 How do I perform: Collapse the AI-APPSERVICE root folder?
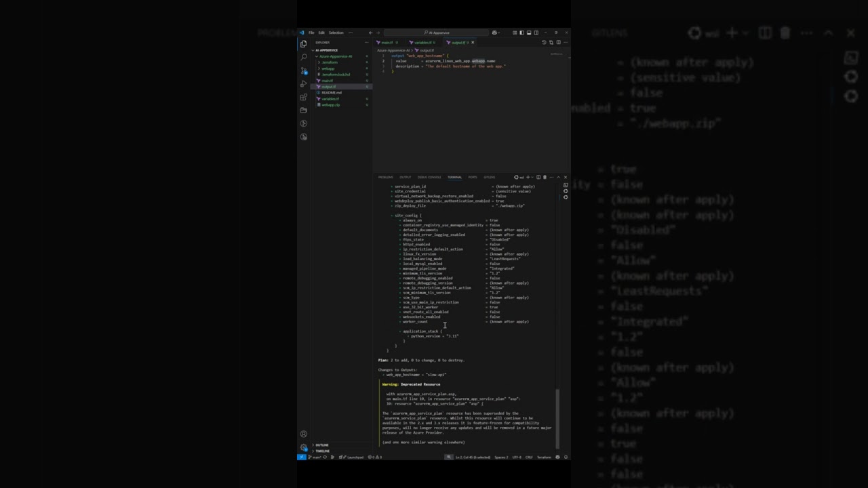pyautogui.click(x=341, y=50)
